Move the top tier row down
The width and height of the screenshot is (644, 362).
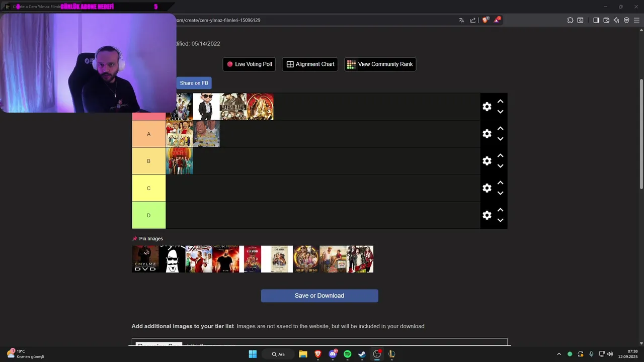(500, 112)
